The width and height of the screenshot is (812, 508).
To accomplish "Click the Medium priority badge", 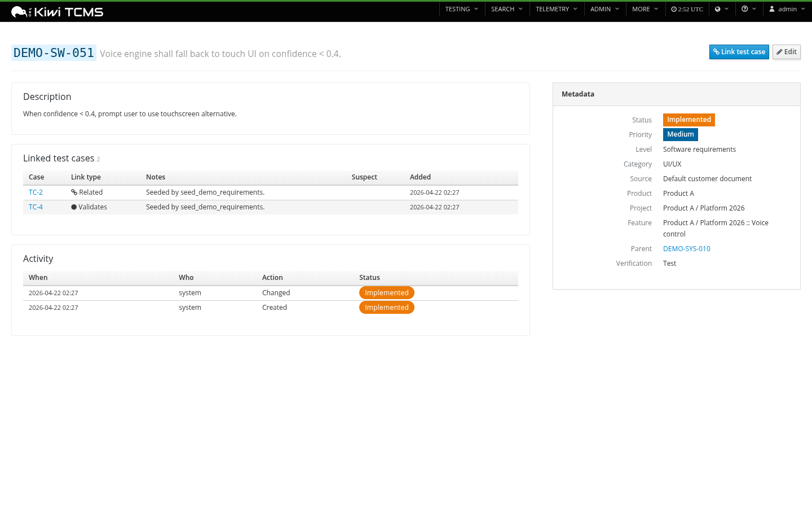I will pyautogui.click(x=680, y=134).
